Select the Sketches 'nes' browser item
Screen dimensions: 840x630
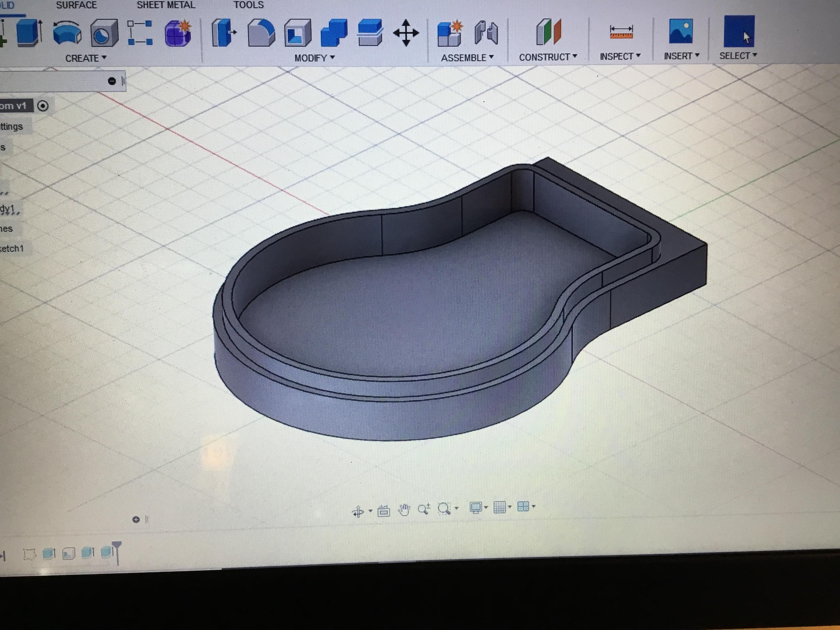click(6, 229)
